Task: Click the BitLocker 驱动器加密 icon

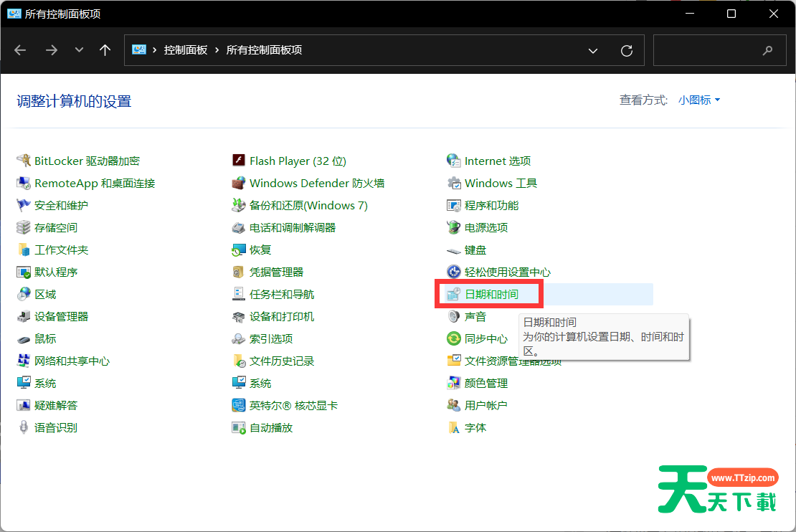Action: (x=24, y=161)
